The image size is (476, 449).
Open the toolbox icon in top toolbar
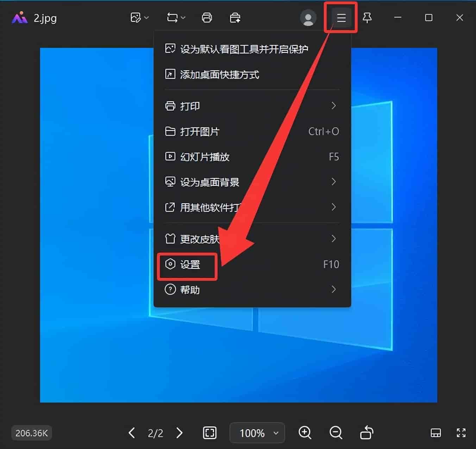235,18
